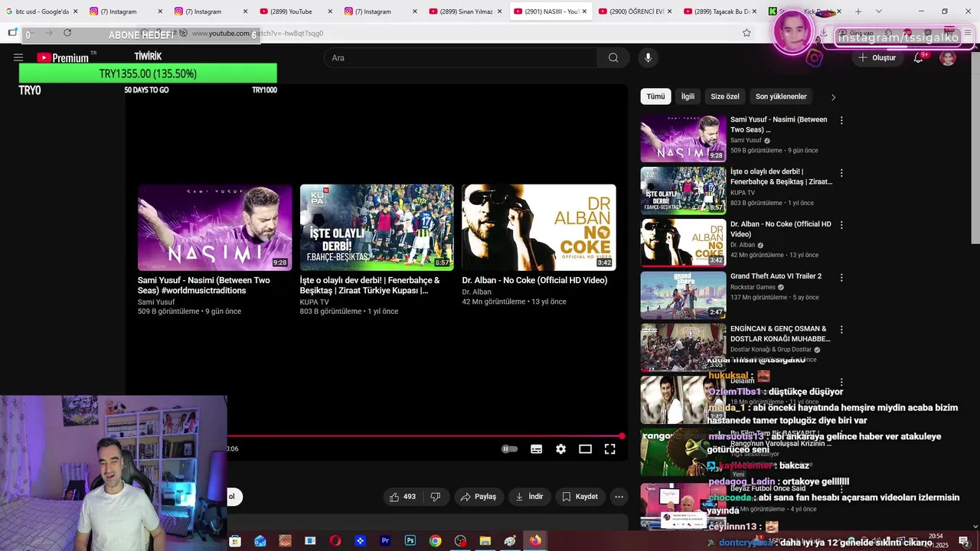Dislike the video
Viewport: 980px width, 551px height.
(436, 497)
